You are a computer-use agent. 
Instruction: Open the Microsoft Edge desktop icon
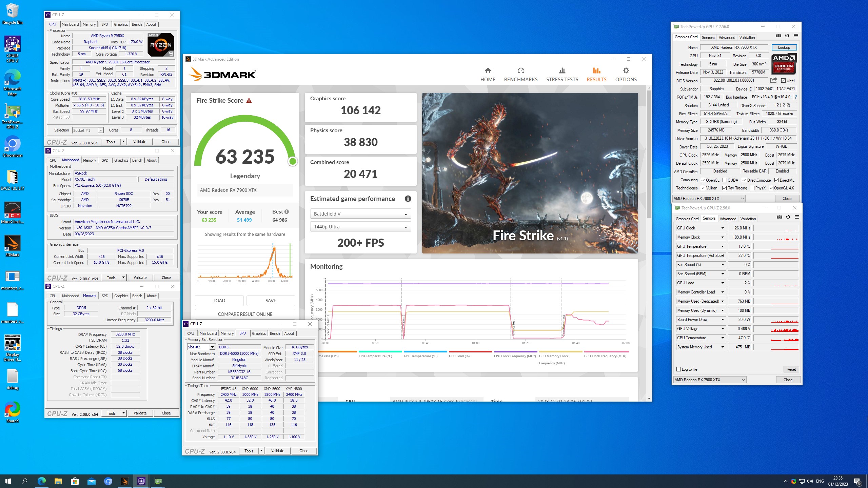point(13,82)
